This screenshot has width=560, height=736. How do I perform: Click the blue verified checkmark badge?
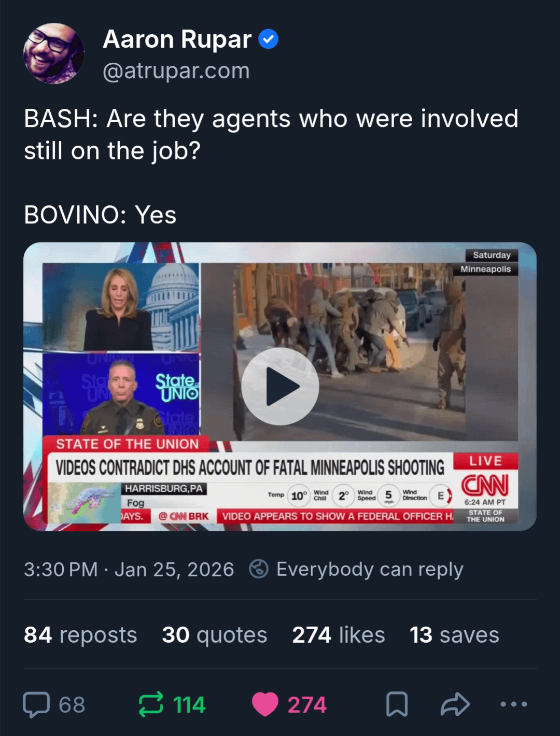(268, 39)
